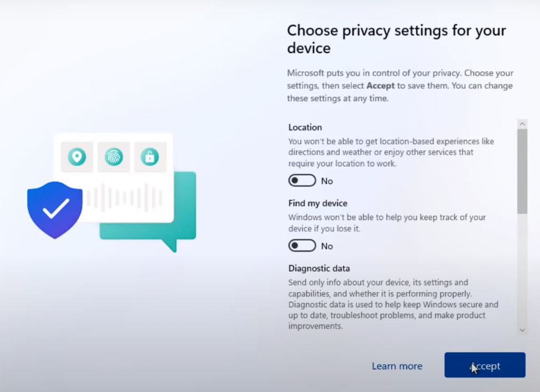This screenshot has width=540, height=392.
Task: Turn on the Location toggle
Action: tap(302, 180)
